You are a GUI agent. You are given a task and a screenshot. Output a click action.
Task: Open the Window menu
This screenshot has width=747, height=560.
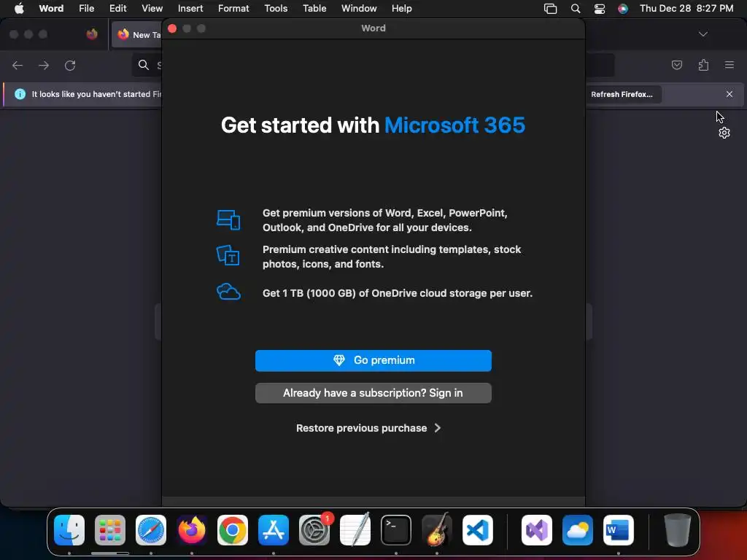tap(359, 9)
